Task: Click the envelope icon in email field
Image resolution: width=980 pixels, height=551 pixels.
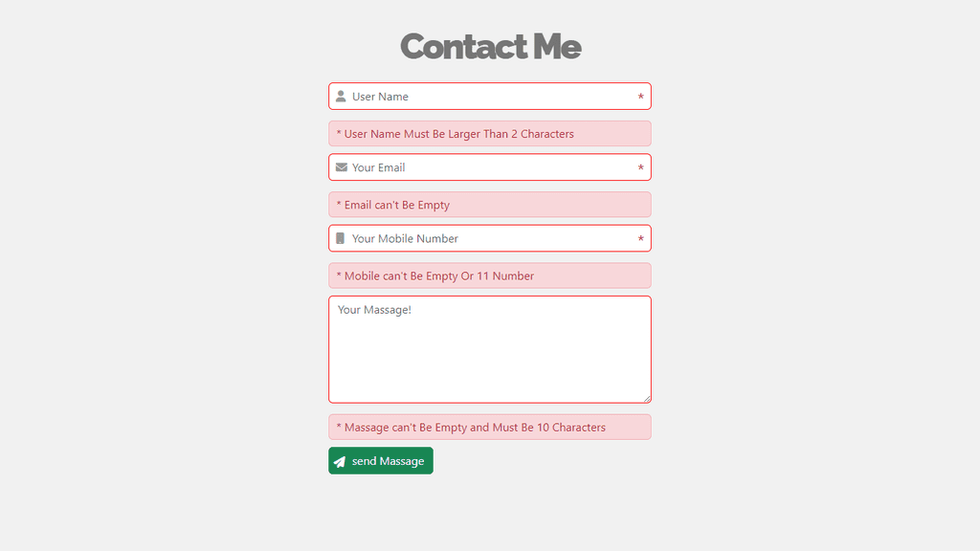Action: (x=342, y=167)
